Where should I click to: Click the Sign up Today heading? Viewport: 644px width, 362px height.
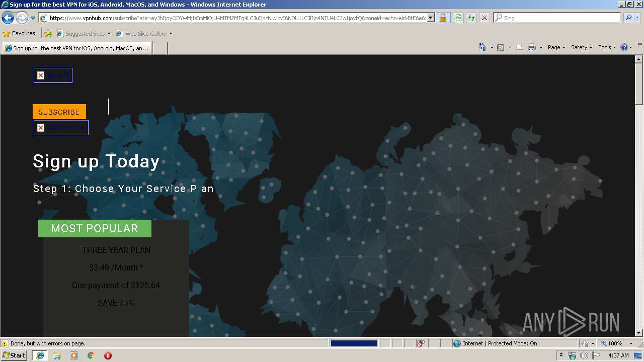(x=96, y=161)
